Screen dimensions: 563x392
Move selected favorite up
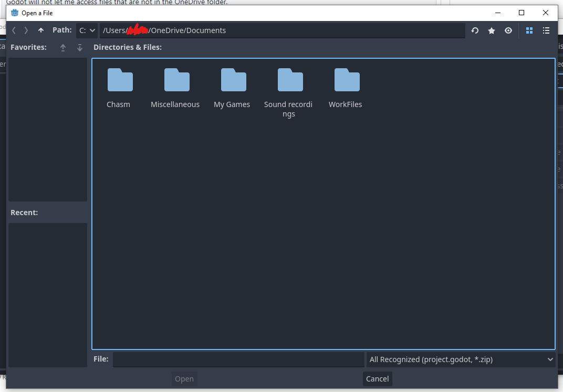[x=63, y=47]
